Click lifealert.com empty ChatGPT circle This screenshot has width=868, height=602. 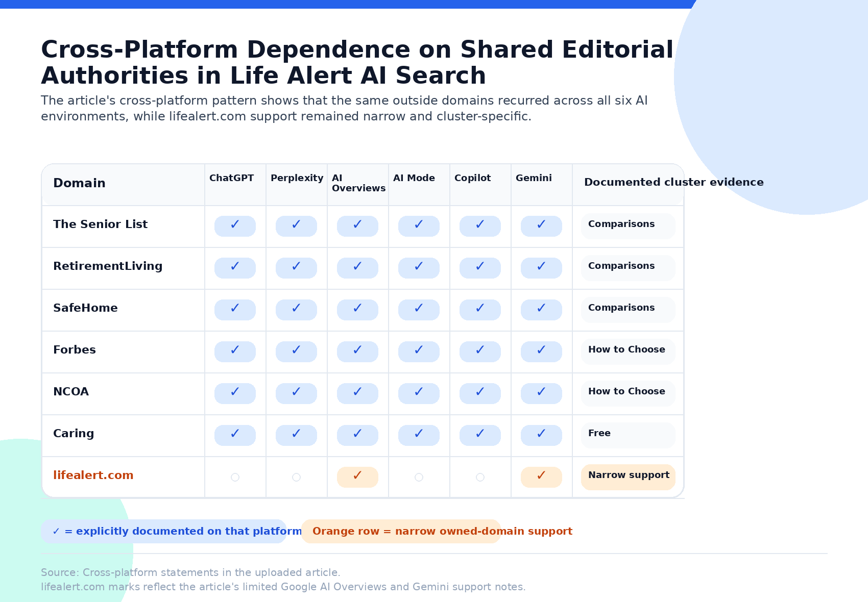click(x=235, y=477)
